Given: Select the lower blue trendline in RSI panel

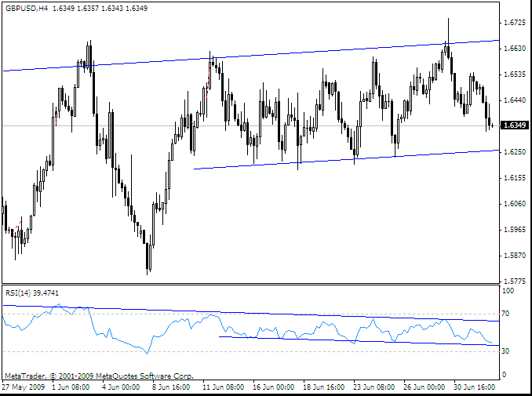Looking at the screenshot, I should (x=359, y=341).
